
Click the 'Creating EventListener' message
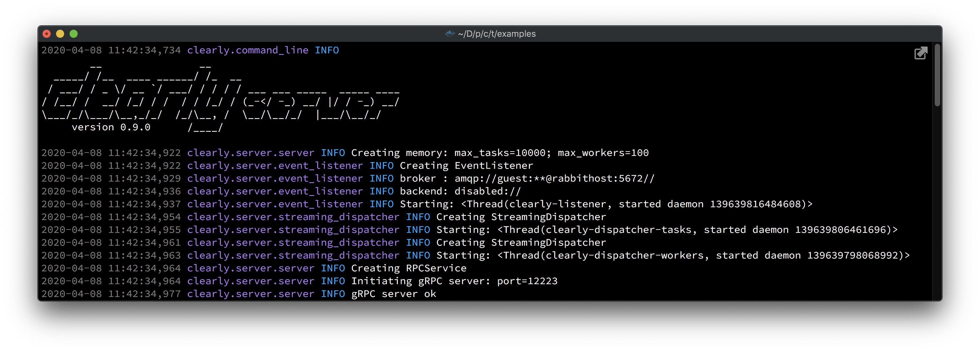(x=466, y=166)
